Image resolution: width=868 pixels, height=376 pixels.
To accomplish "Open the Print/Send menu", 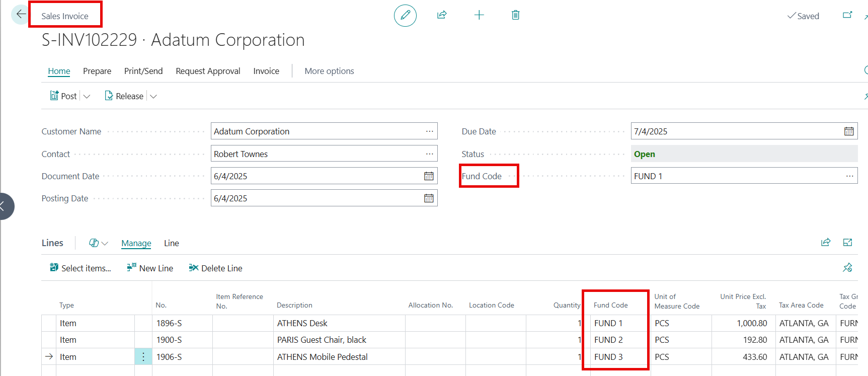I will click(x=143, y=71).
